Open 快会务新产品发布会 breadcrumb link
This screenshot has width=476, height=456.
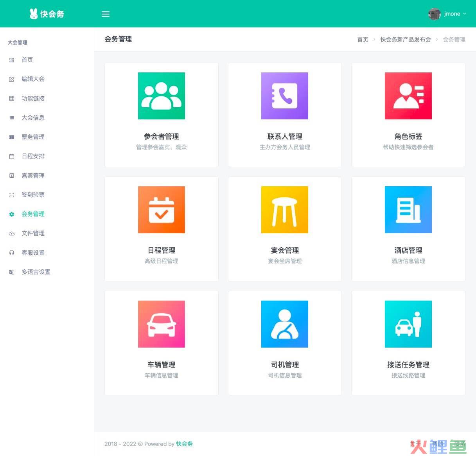[406, 40]
